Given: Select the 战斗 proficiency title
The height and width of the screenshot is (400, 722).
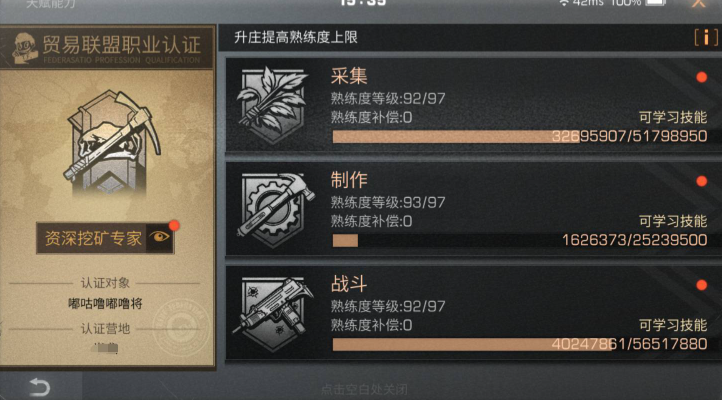Looking at the screenshot, I should point(349,284).
